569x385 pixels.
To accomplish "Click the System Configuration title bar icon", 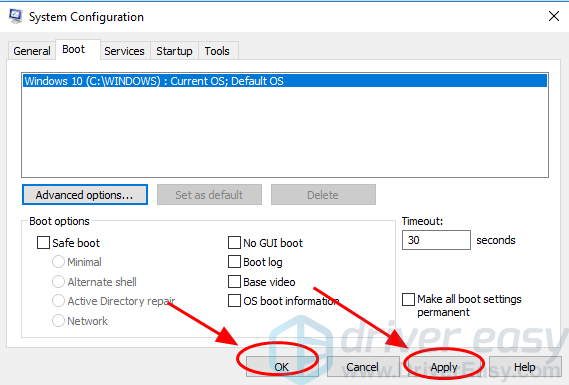I will [16, 16].
